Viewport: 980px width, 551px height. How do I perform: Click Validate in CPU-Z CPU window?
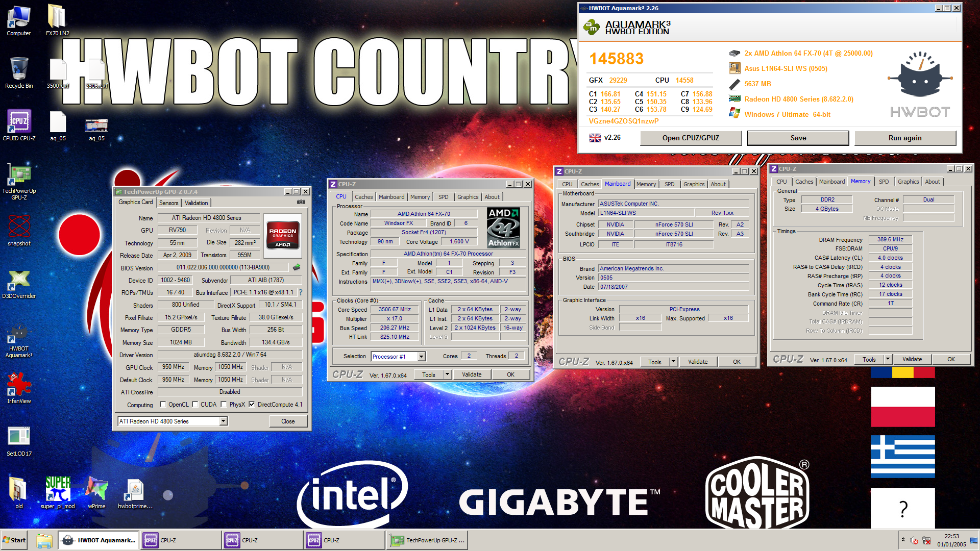click(x=472, y=374)
